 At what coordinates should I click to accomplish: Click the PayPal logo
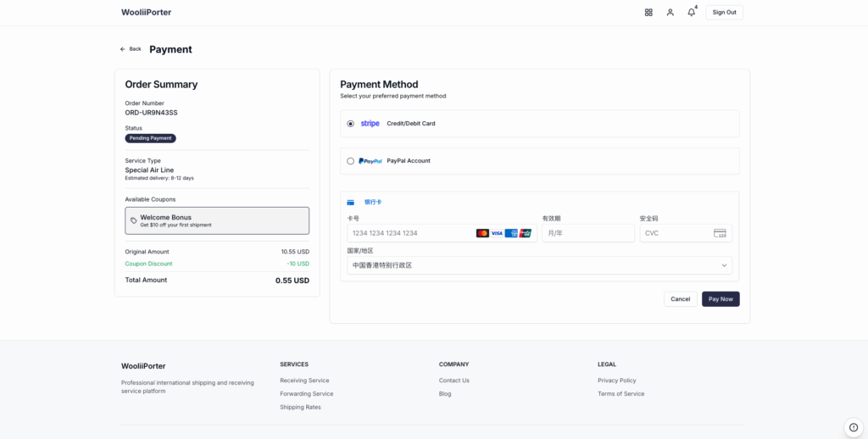370,161
